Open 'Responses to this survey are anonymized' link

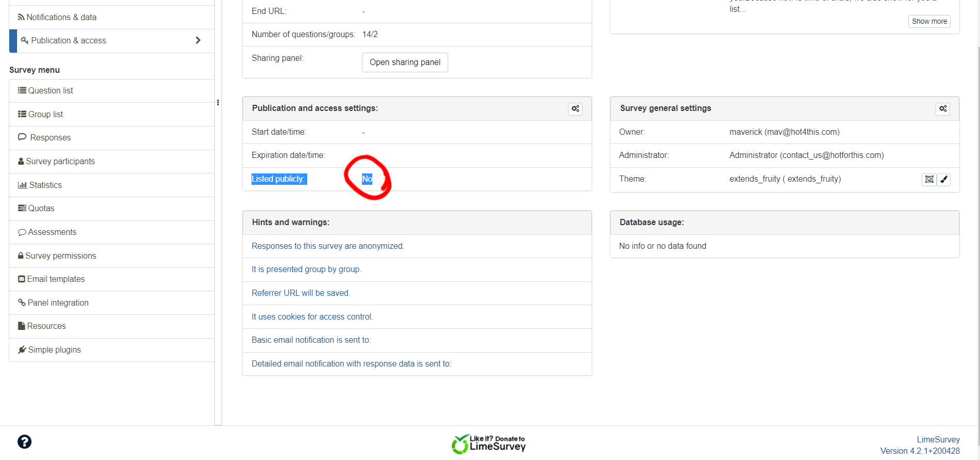[x=328, y=246]
